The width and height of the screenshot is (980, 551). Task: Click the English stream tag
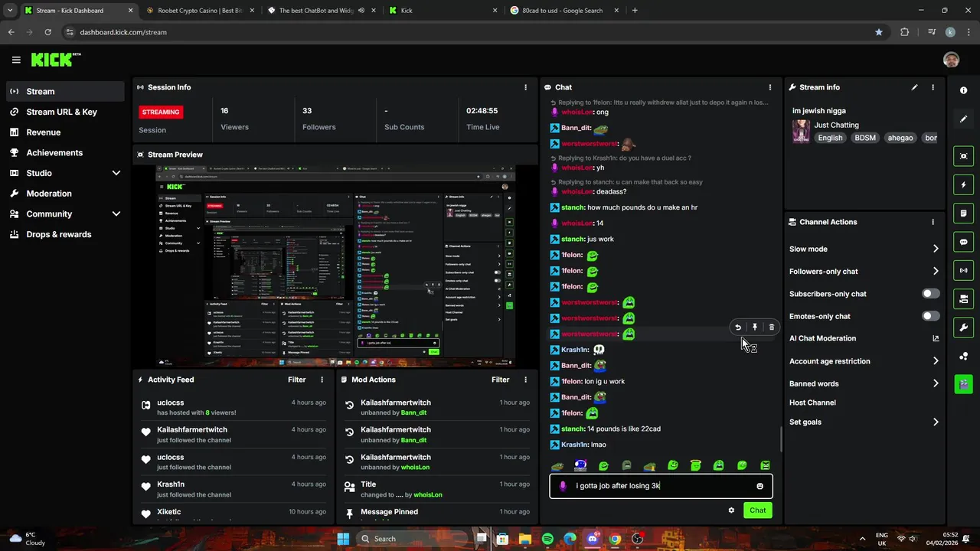pos(830,138)
